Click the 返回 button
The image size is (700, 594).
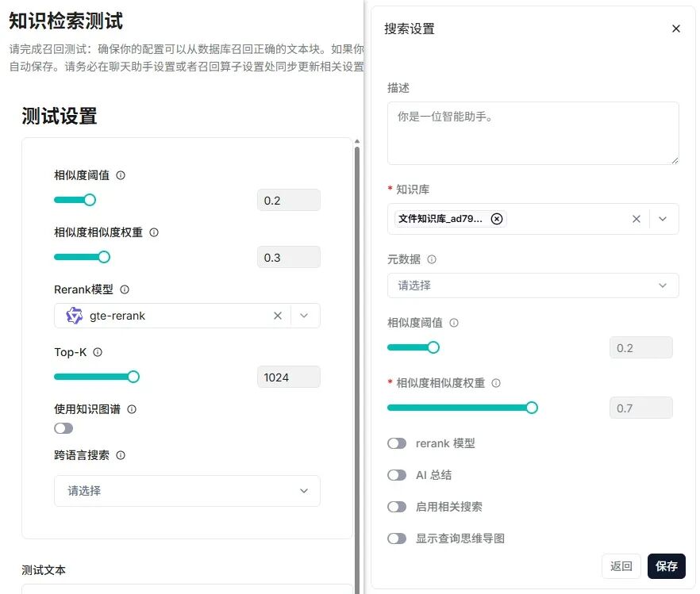click(x=621, y=566)
